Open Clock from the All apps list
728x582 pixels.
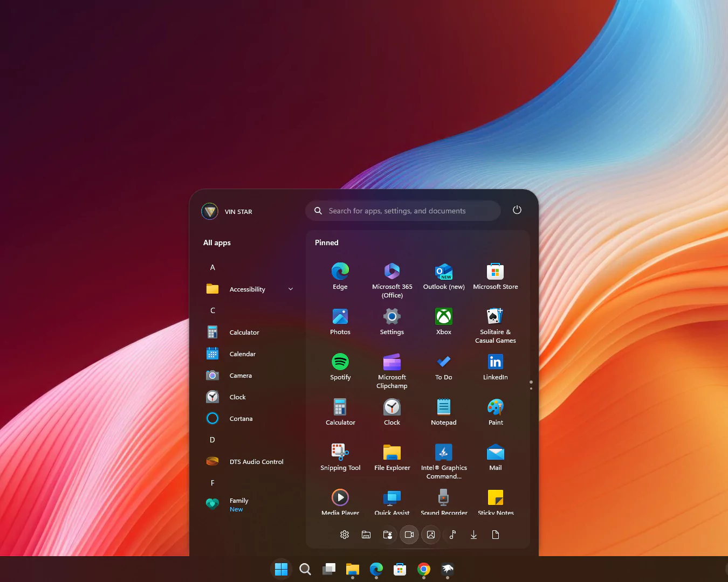(x=249, y=397)
